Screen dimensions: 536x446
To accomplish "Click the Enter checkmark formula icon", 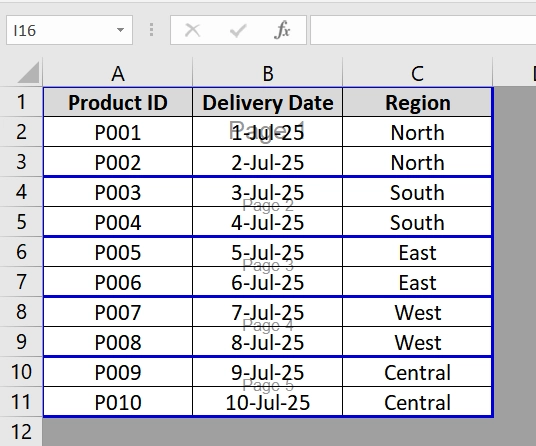I will pos(238,30).
